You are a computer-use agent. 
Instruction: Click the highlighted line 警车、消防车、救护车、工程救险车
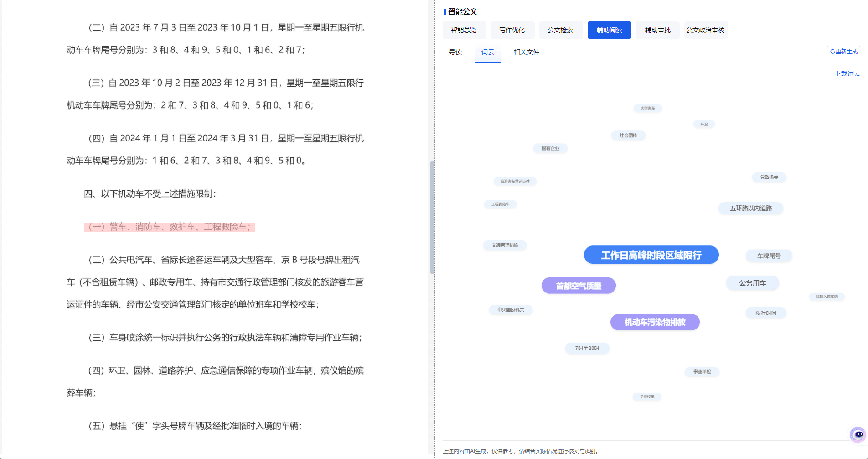coord(170,227)
